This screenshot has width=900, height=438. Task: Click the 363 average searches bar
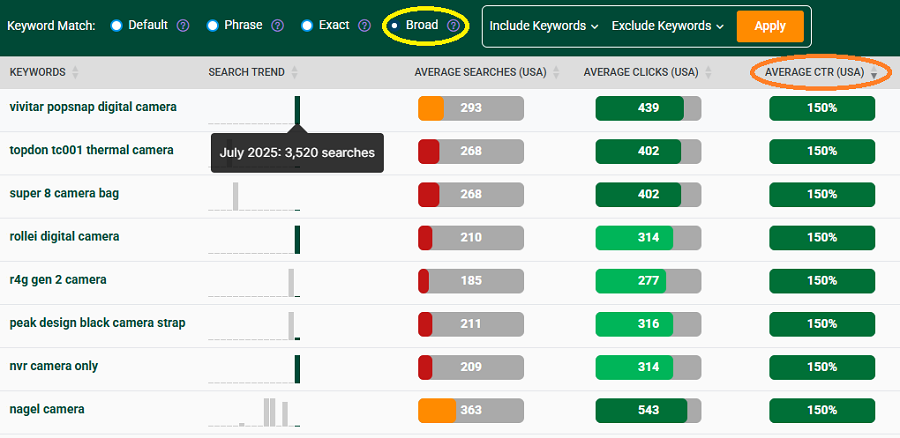click(471, 410)
